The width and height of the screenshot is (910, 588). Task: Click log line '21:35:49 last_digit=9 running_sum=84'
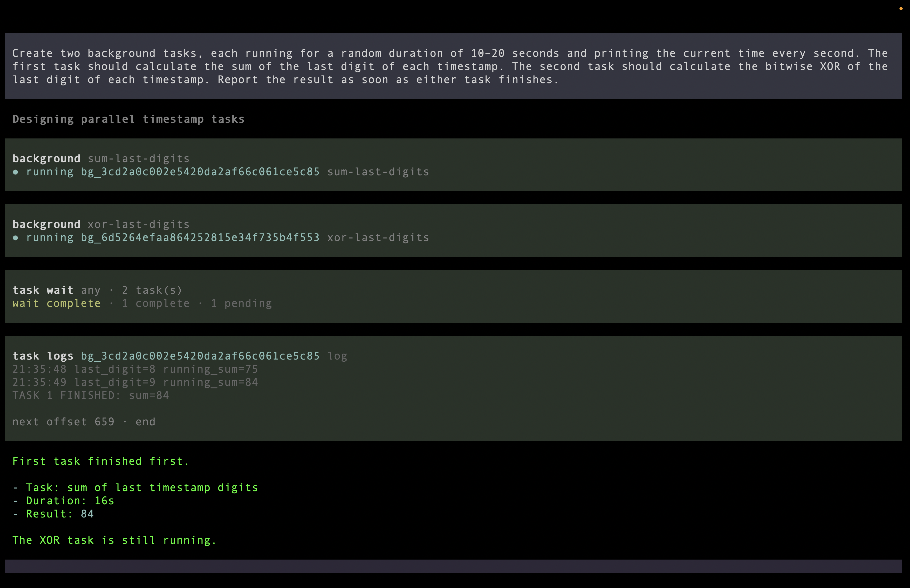coord(135,382)
